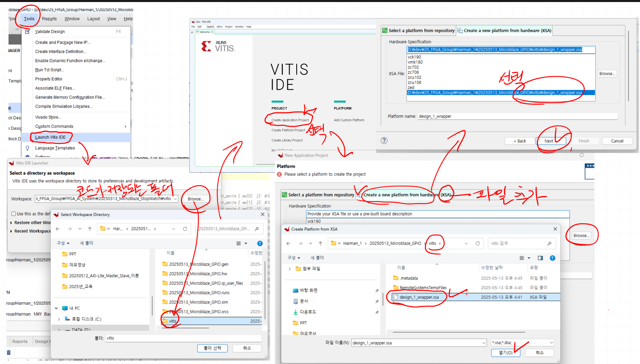Click 폴더 선택 button
640x364 pixels.
[x=212, y=348]
